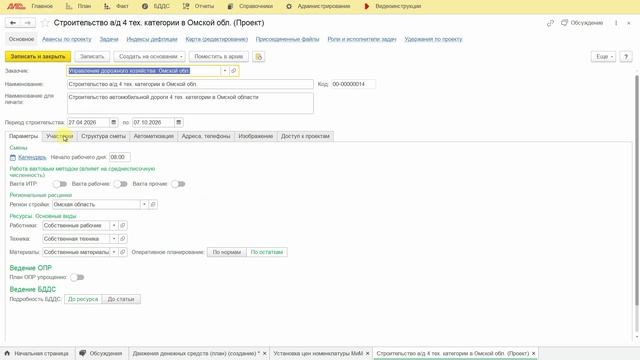The image size is (640, 360).
Task: Select По нормам operational planning option
Action: coord(227,252)
